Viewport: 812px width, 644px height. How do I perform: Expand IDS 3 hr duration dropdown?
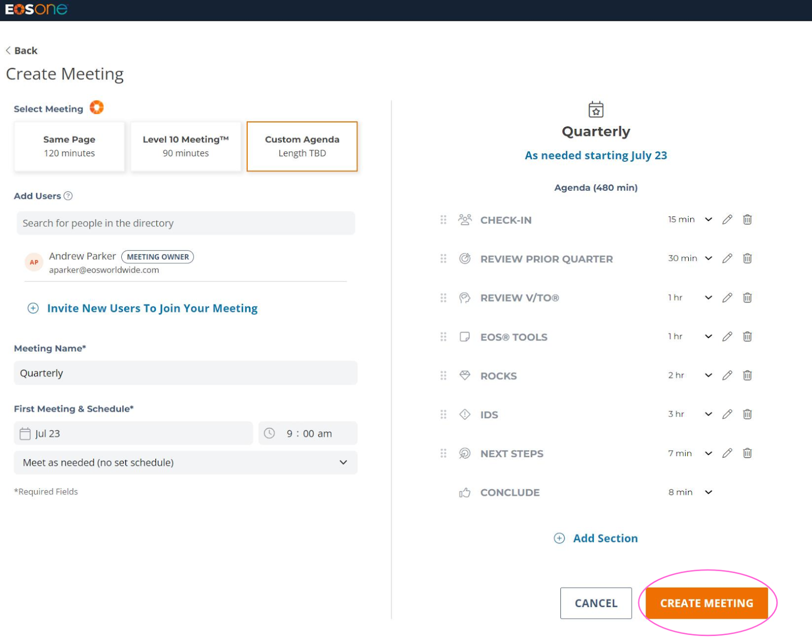[x=708, y=415]
